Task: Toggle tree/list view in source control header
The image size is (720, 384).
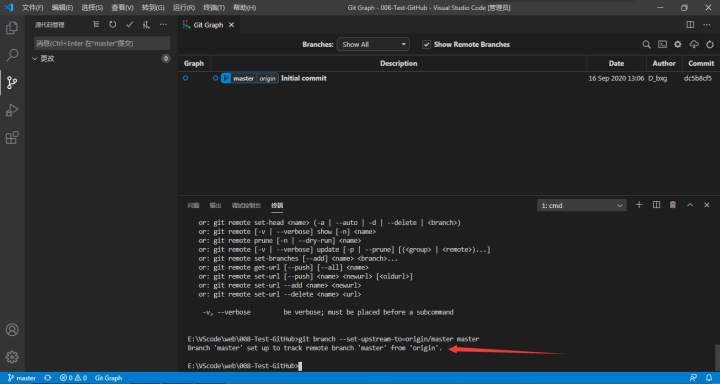Action: [96, 25]
